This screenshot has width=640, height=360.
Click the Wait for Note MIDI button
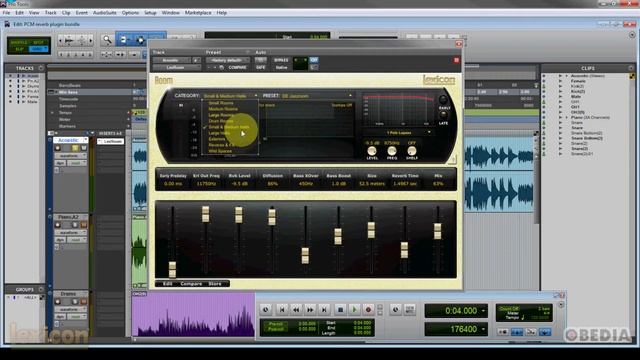[x=503, y=332]
